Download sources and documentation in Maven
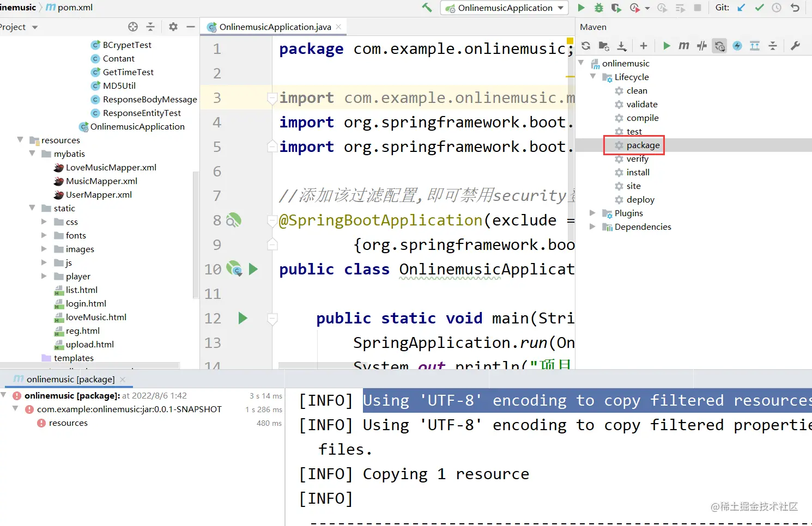 (622, 46)
